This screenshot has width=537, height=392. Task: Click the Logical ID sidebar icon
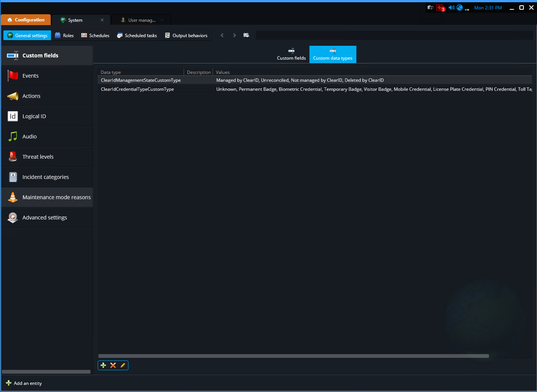pos(12,116)
